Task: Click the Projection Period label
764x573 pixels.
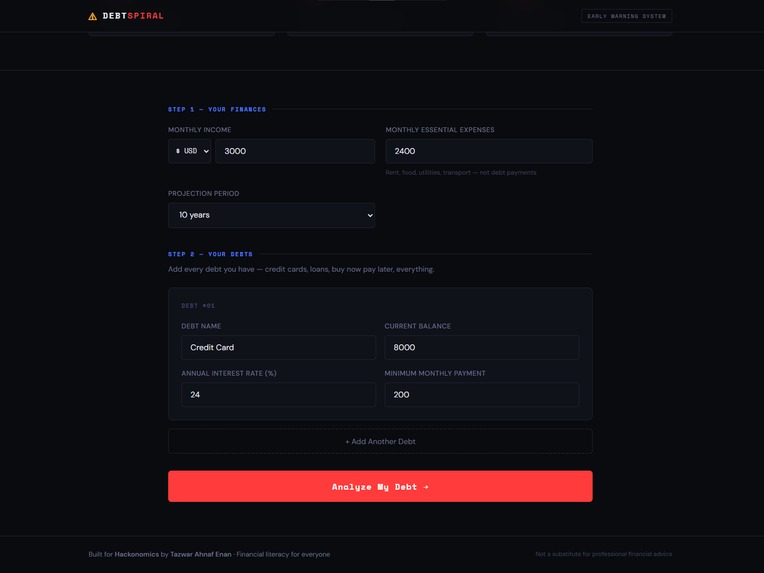Action: click(204, 193)
